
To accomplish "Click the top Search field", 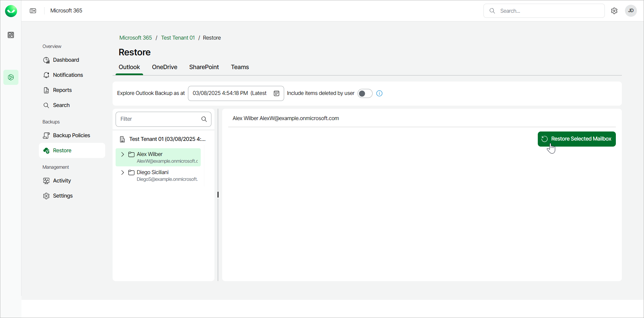I will point(544,11).
